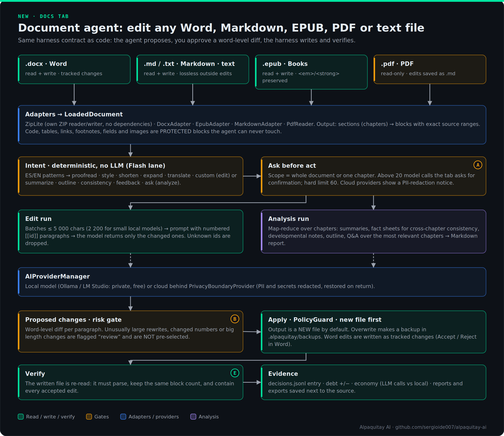504x436 pixels.
Task: Select the .epub · Books card
Action: [311, 72]
